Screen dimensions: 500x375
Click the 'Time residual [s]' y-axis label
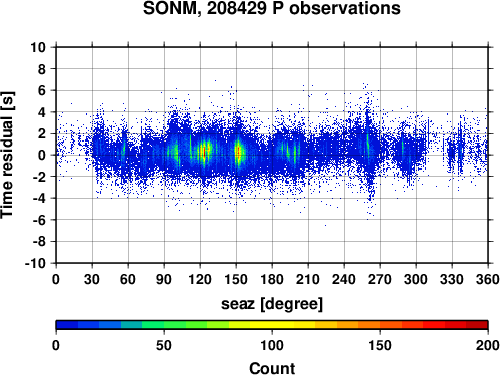tap(7, 155)
